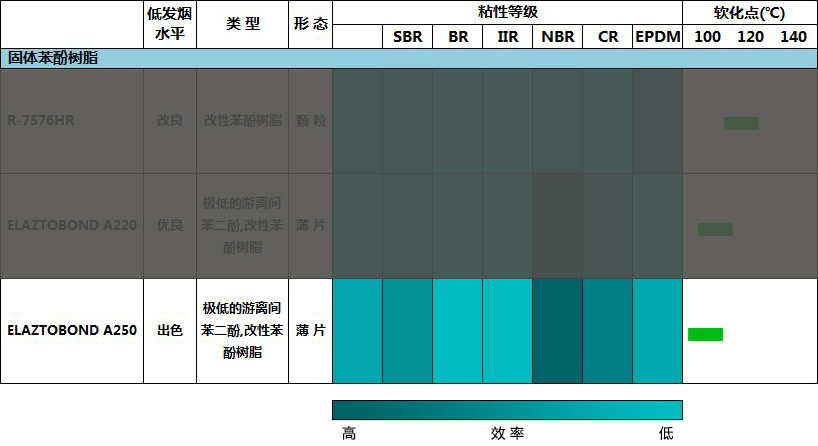This screenshot has width=818, height=446.
Task: Click A250 unlabeled first tackiness cell
Action: 357,331
